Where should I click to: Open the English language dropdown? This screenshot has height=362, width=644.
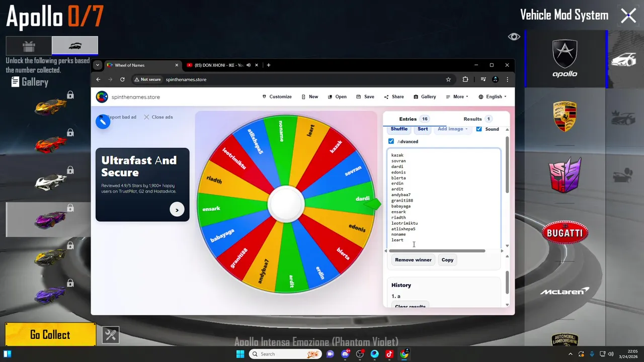pos(493,97)
